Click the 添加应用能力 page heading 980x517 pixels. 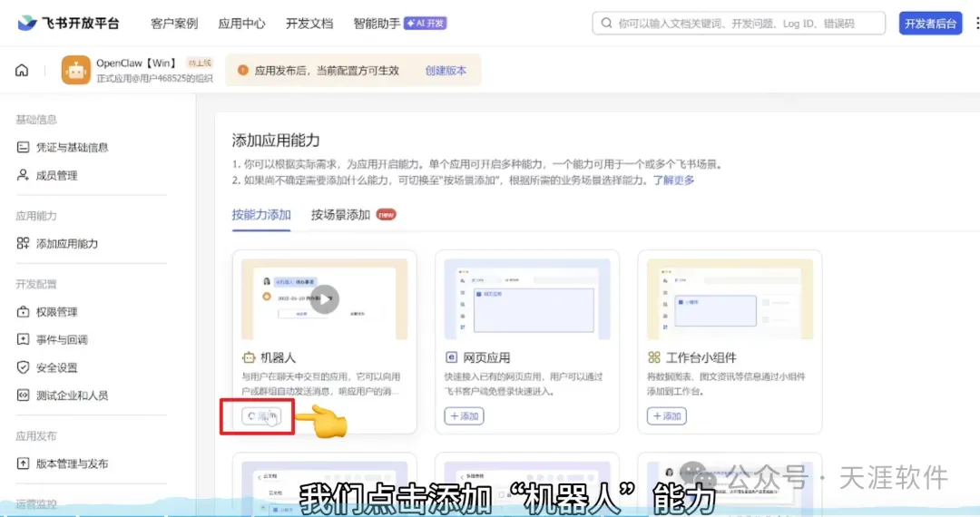click(276, 141)
